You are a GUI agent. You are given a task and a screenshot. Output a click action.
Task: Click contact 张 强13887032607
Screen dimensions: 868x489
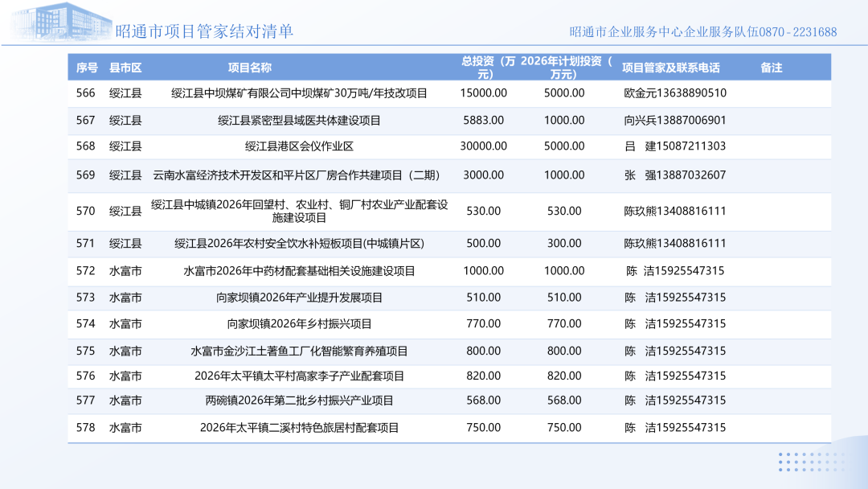tap(675, 175)
